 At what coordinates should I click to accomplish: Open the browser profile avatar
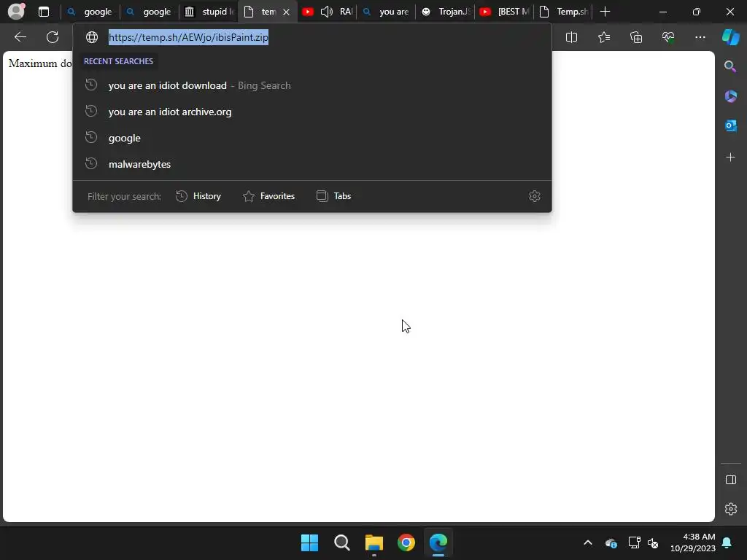(x=16, y=12)
